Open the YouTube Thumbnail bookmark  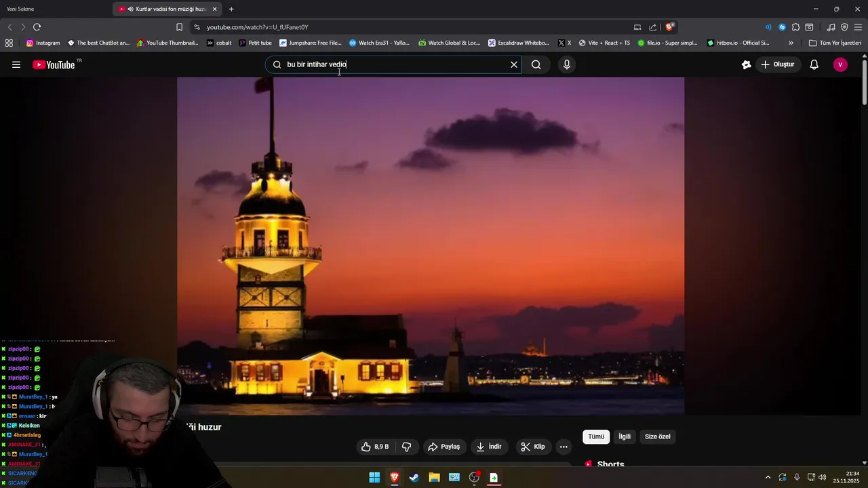click(x=167, y=43)
